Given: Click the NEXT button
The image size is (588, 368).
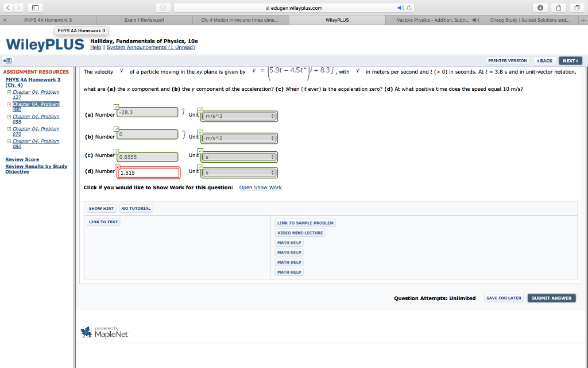Looking at the screenshot, I should (x=570, y=60).
